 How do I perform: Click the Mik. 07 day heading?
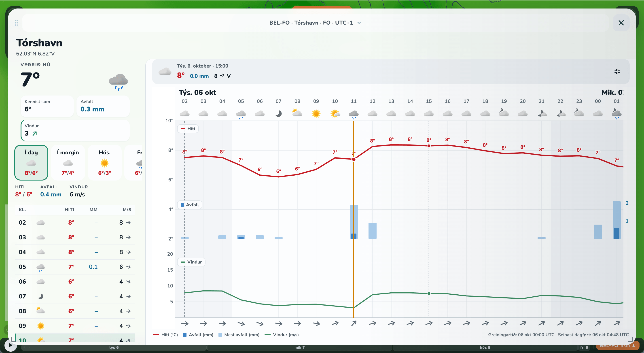(x=612, y=92)
